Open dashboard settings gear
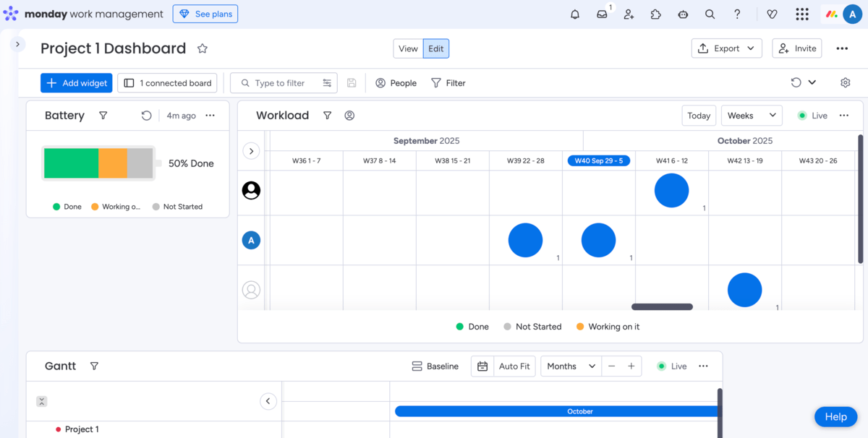868x438 pixels. pos(845,82)
